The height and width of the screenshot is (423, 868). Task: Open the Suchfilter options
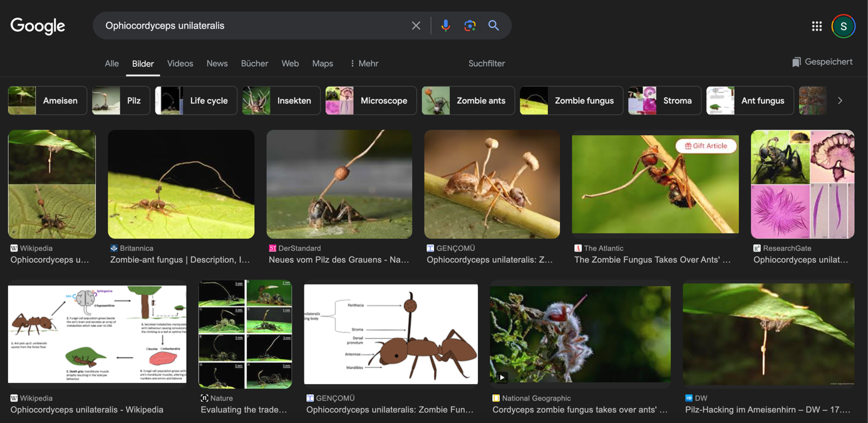(x=486, y=64)
